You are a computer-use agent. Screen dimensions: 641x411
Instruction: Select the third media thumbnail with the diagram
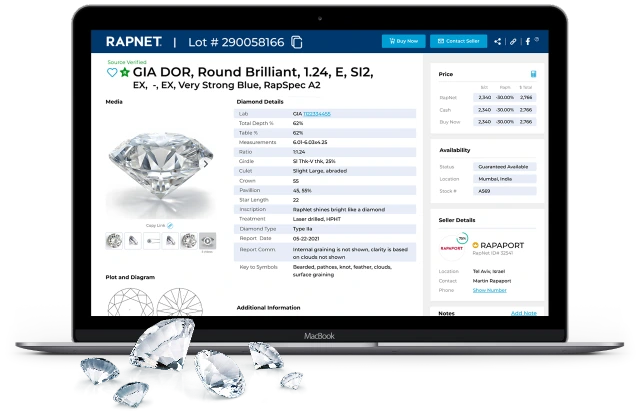pos(152,241)
